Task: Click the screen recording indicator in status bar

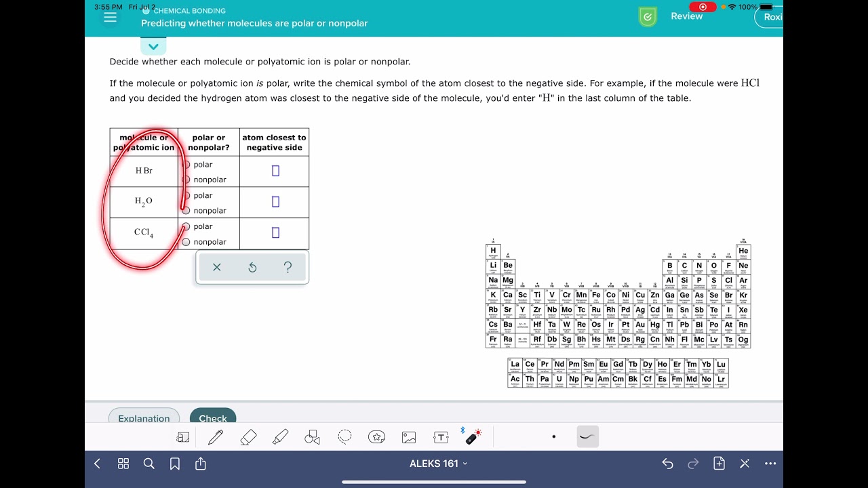Action: coord(703,7)
